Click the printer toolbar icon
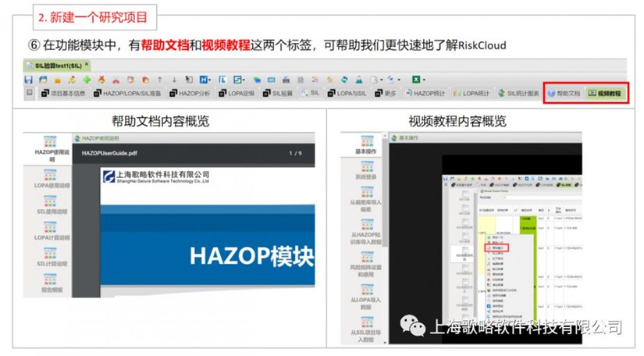This screenshot has height=356, width=644. (x=286, y=80)
